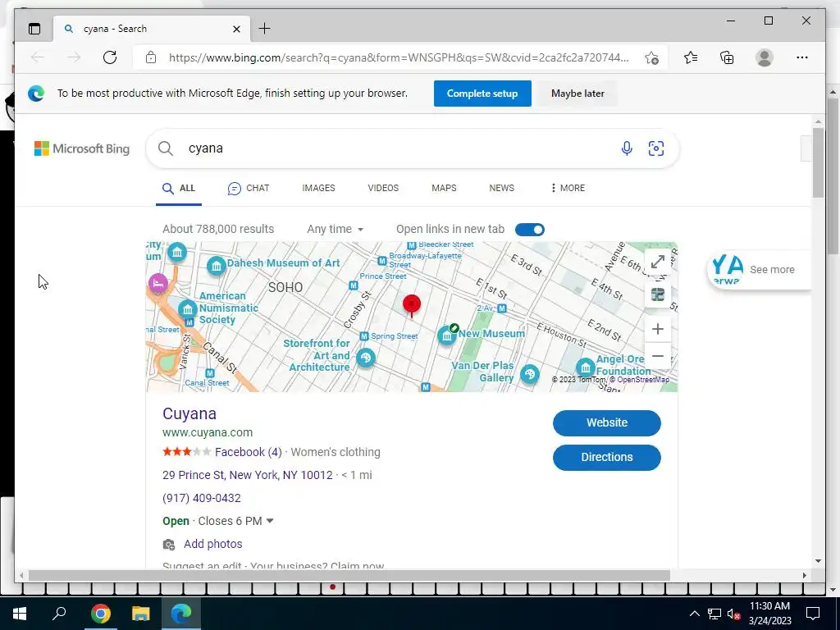Click the Website button for Cuyana
The height and width of the screenshot is (630, 840).
click(x=606, y=423)
